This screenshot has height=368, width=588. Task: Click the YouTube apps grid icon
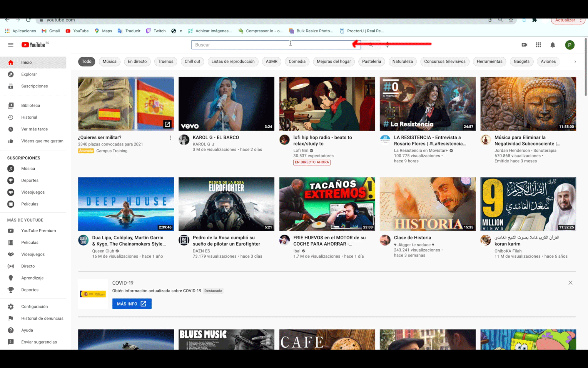(x=539, y=44)
